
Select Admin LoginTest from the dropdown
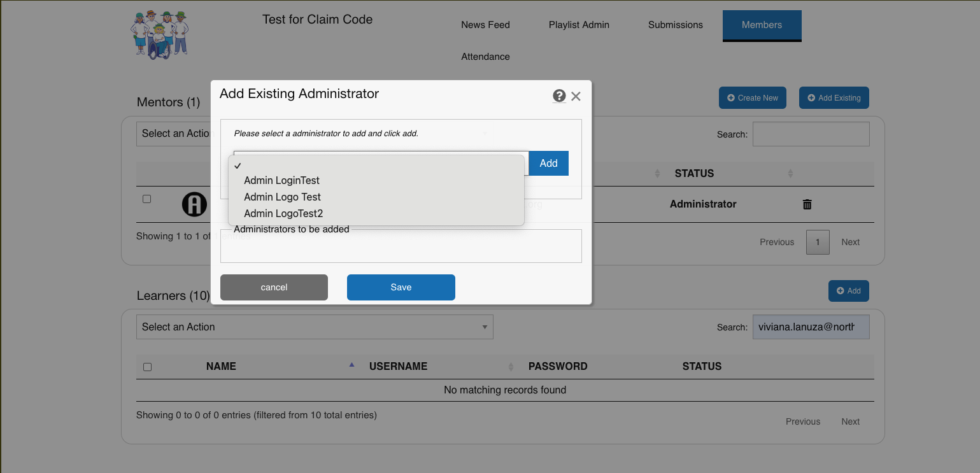281,180
